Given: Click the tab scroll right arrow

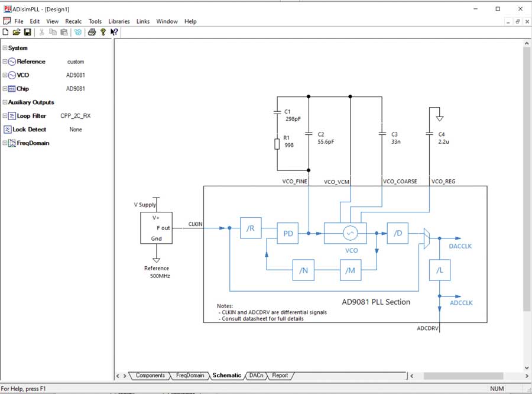Looking at the screenshot, I should coord(125,376).
